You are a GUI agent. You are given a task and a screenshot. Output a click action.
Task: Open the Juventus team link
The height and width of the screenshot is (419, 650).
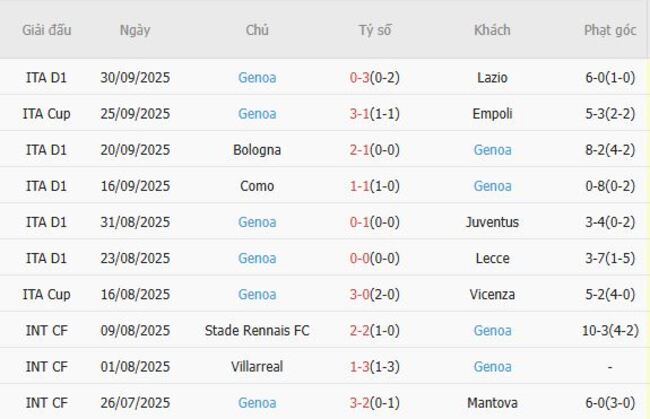click(492, 222)
